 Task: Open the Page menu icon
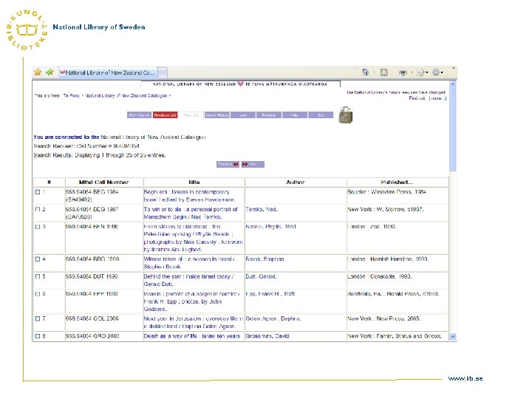point(420,72)
